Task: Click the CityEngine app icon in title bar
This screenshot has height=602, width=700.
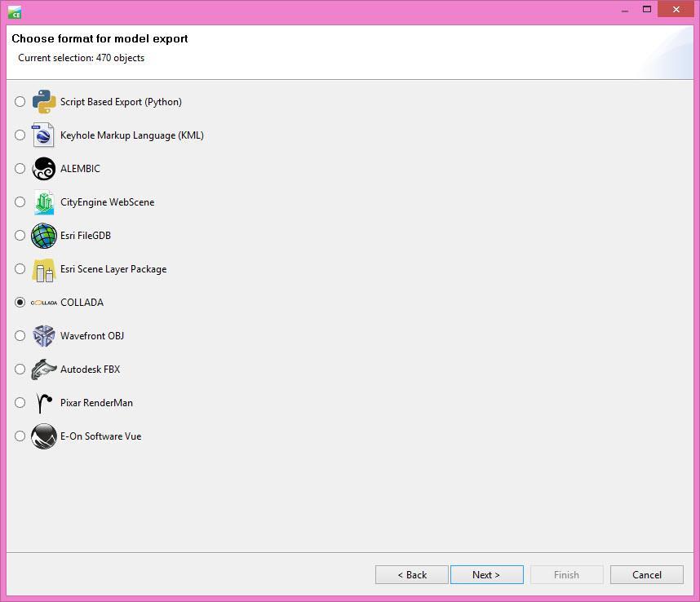Action: tap(15, 12)
